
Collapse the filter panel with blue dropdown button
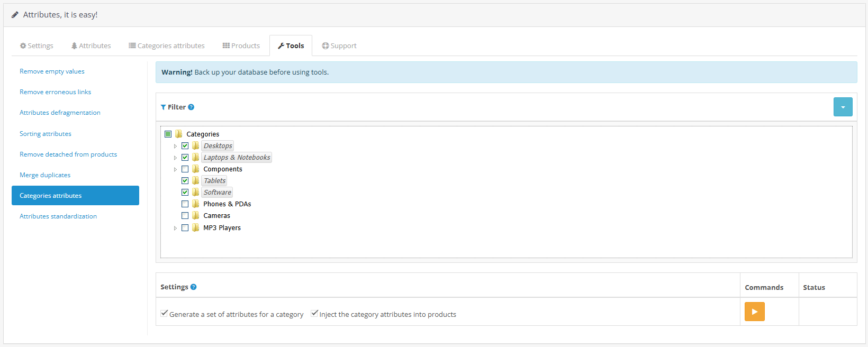point(843,107)
